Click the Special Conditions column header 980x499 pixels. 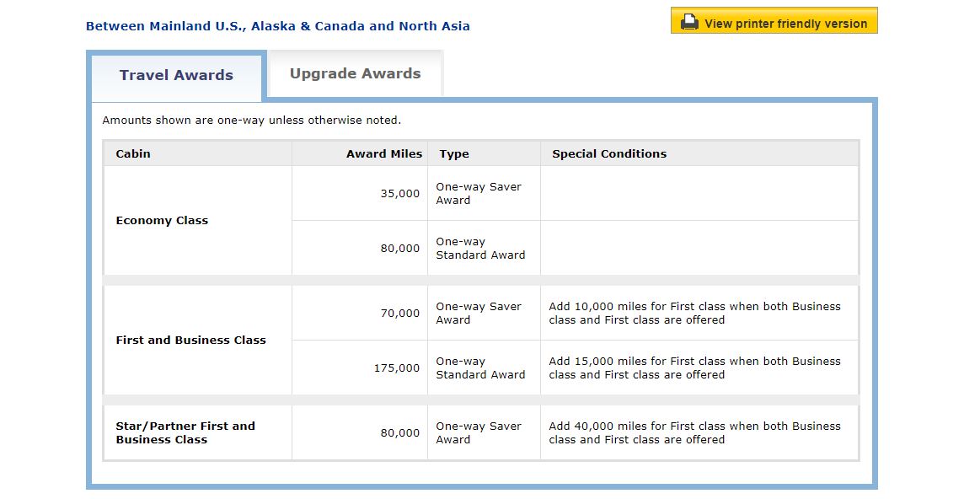click(x=609, y=154)
